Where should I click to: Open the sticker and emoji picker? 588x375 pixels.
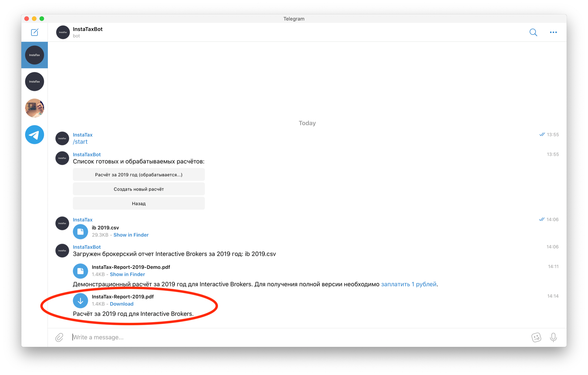(x=536, y=337)
